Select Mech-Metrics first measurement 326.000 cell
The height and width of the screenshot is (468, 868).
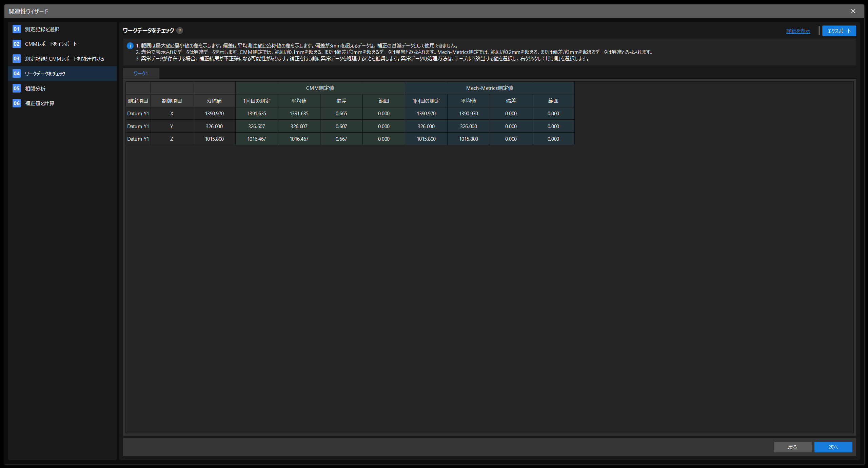(x=426, y=126)
